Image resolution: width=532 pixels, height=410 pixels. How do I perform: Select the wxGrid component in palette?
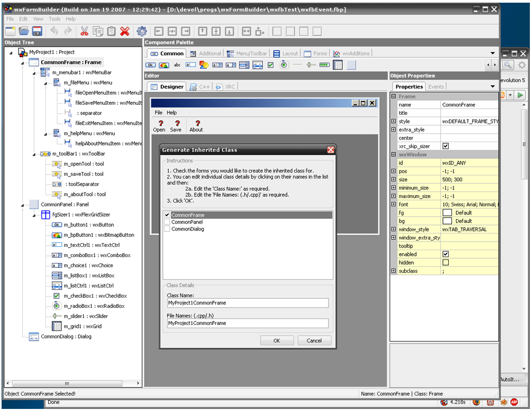coord(338,65)
